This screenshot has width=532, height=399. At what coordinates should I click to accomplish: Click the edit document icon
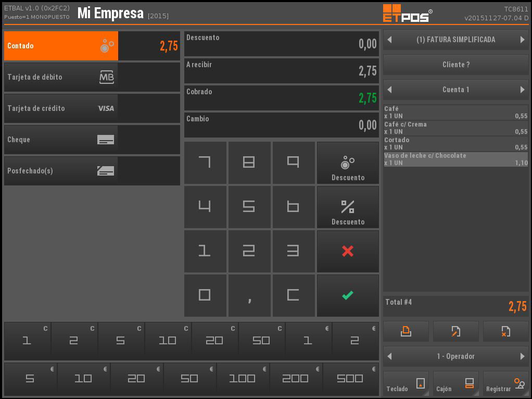pyautogui.click(x=456, y=331)
